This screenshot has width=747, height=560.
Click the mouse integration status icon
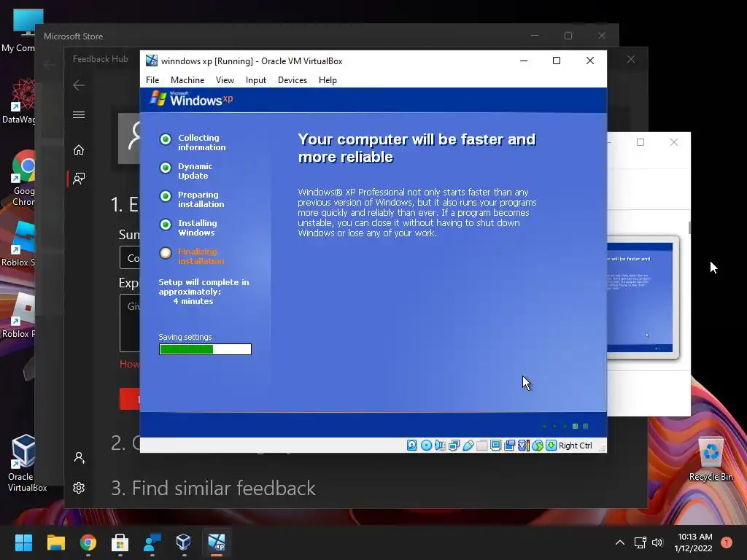click(538, 446)
